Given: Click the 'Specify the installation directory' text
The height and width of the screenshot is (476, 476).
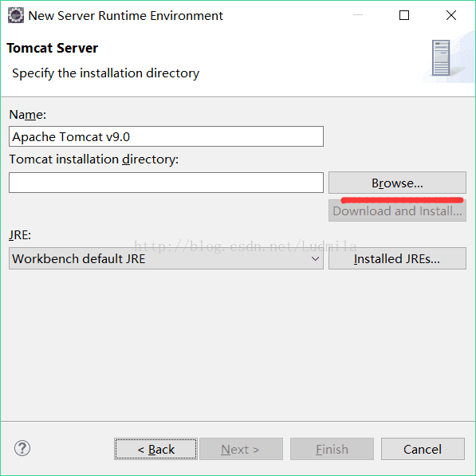Looking at the screenshot, I should coord(105,73).
